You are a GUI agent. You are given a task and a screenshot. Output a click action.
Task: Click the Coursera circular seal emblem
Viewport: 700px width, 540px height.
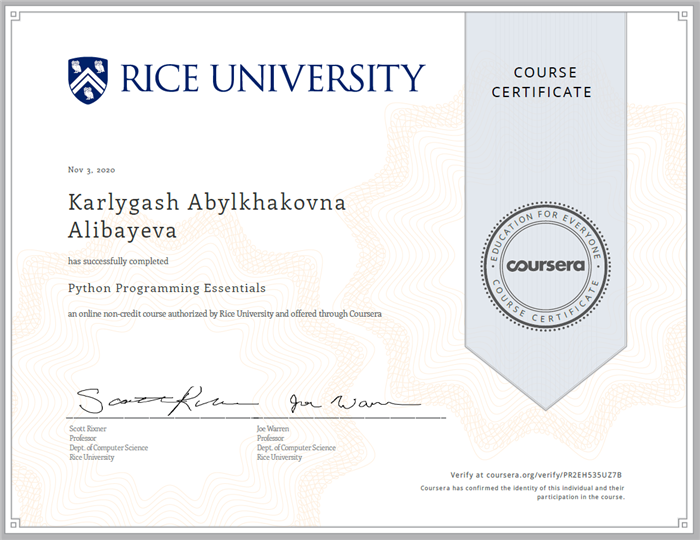pos(545,266)
